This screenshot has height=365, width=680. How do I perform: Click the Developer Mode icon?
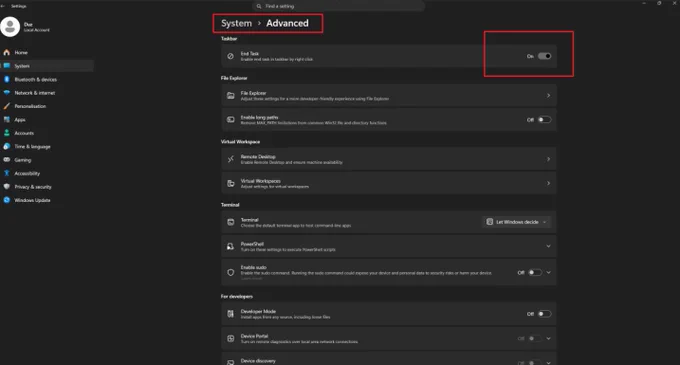pyautogui.click(x=231, y=314)
